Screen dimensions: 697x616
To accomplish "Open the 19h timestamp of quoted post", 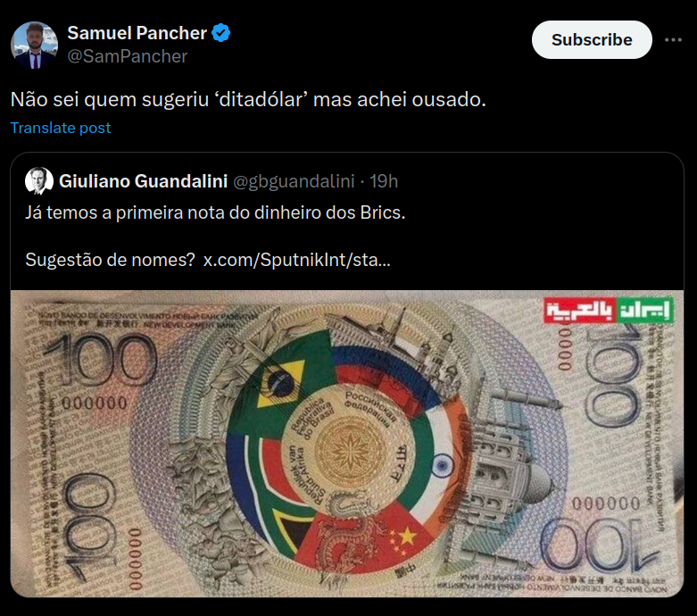I will (384, 181).
